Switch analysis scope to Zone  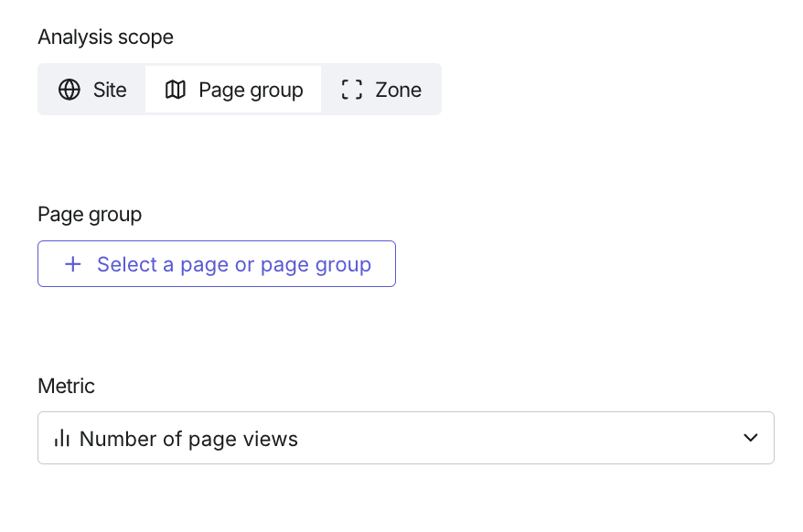[381, 90]
